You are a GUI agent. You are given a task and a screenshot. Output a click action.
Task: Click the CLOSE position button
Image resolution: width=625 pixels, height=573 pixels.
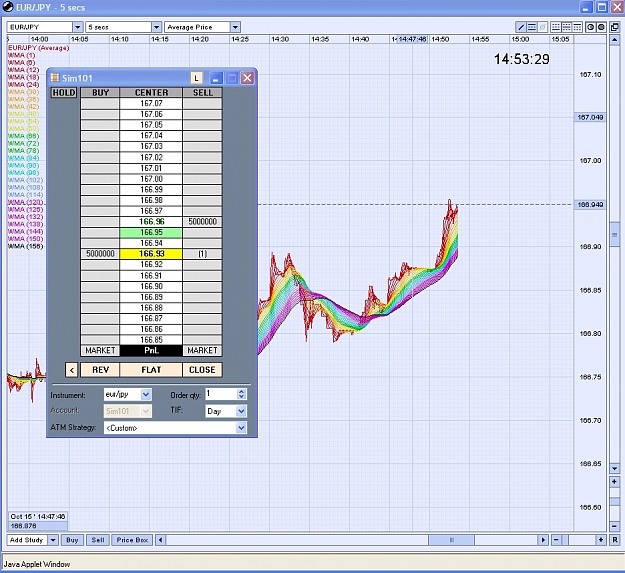click(202, 370)
